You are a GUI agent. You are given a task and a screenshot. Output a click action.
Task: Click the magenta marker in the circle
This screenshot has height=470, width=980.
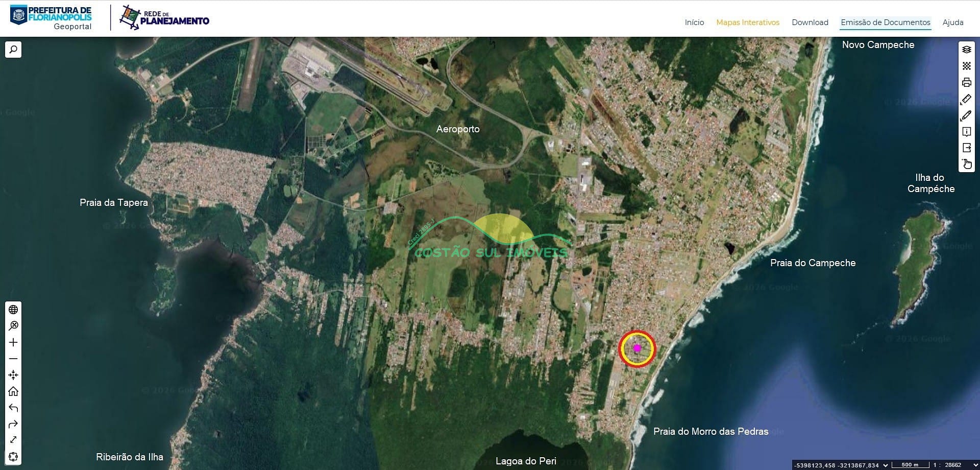point(637,348)
